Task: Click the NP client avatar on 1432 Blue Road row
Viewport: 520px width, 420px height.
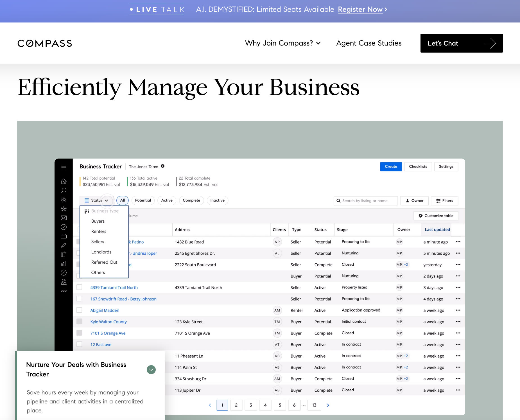Action: (x=277, y=242)
